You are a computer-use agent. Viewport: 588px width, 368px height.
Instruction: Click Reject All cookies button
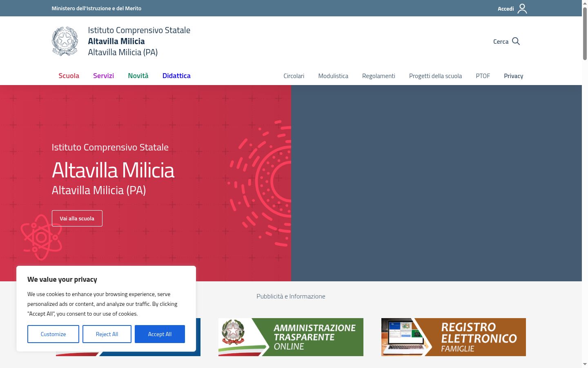pos(107,334)
